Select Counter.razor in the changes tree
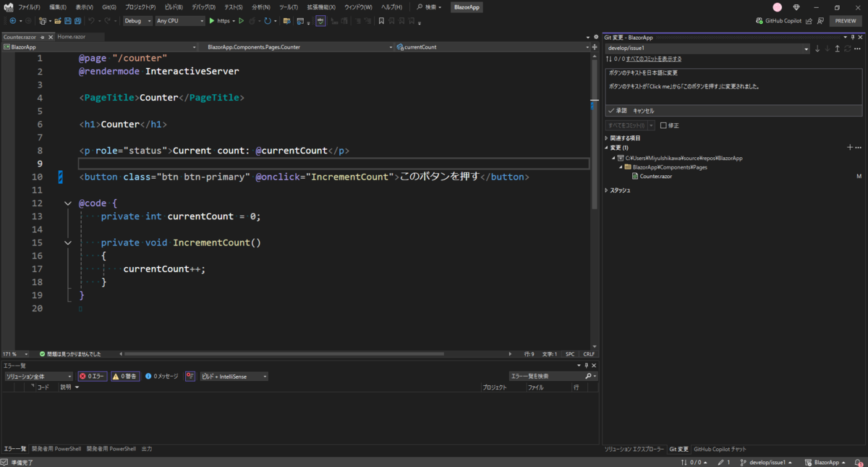The width and height of the screenshot is (868, 467). point(655,176)
